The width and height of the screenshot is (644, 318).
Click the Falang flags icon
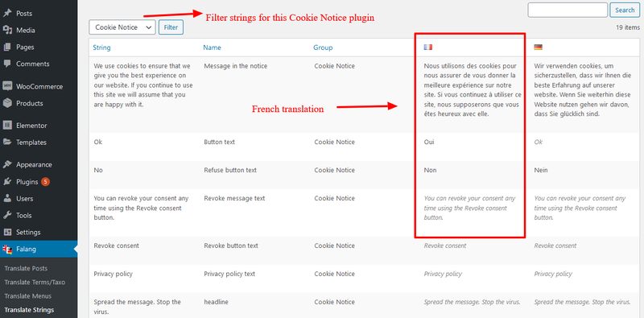click(7, 249)
